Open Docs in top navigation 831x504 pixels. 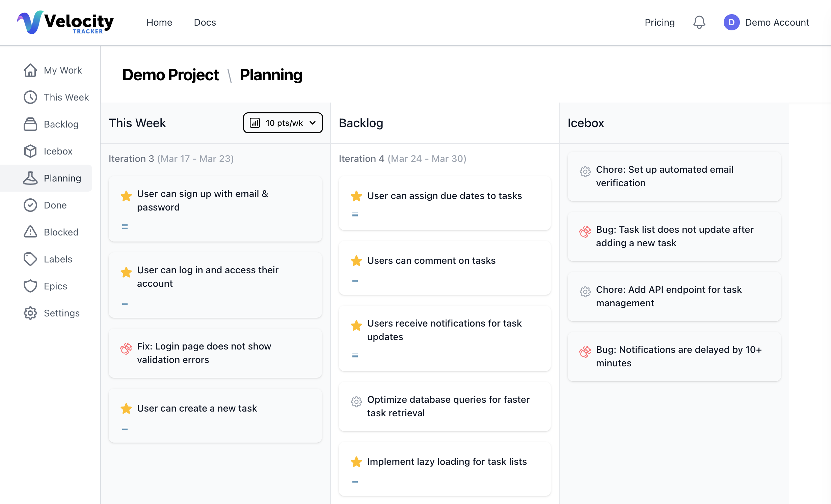point(205,22)
